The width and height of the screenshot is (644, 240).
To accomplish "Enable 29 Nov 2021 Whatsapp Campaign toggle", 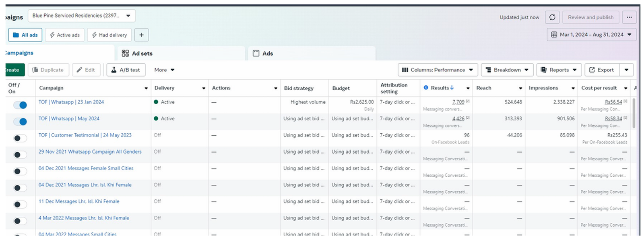I will point(20,155).
